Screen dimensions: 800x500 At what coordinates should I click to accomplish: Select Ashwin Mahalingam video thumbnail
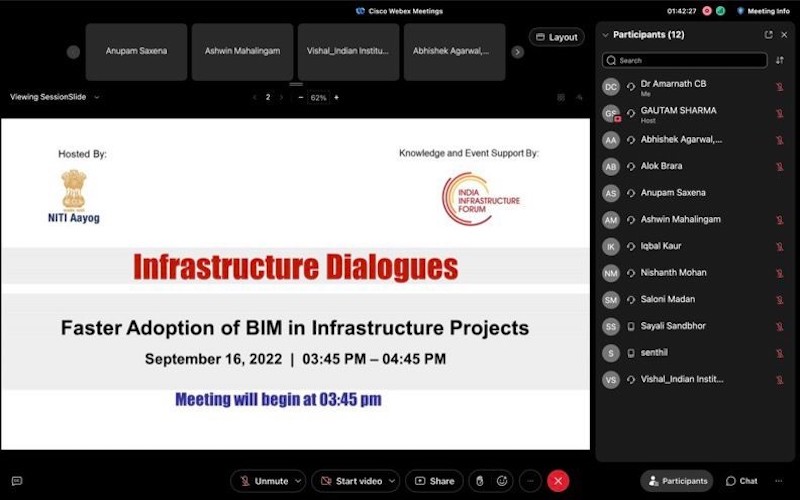click(242, 52)
